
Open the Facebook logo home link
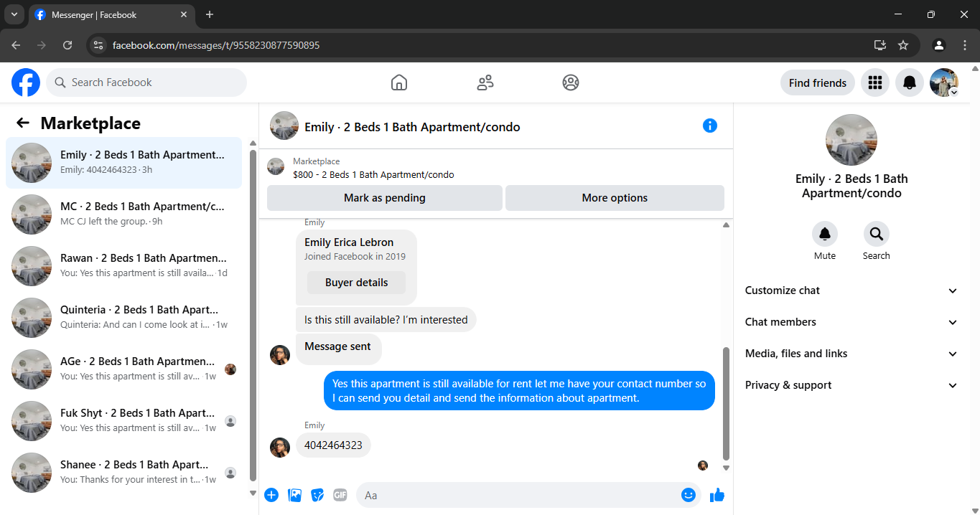26,82
